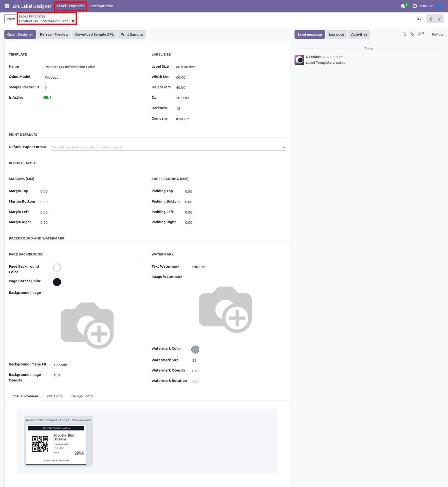Click the label preview thumbnail image
Screen dimensions: 448x487
click(56, 445)
